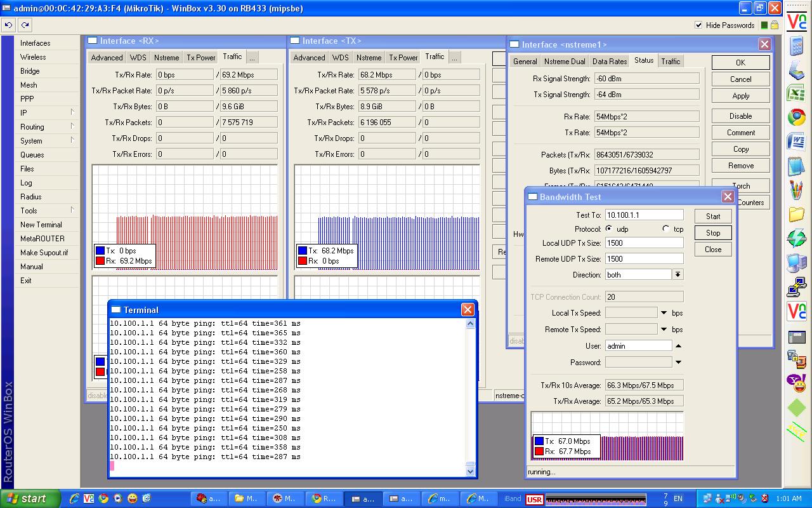Screen dimensions: 812x508
Task: Click the Interface nstreme1 window title icon
Action: (514, 44)
